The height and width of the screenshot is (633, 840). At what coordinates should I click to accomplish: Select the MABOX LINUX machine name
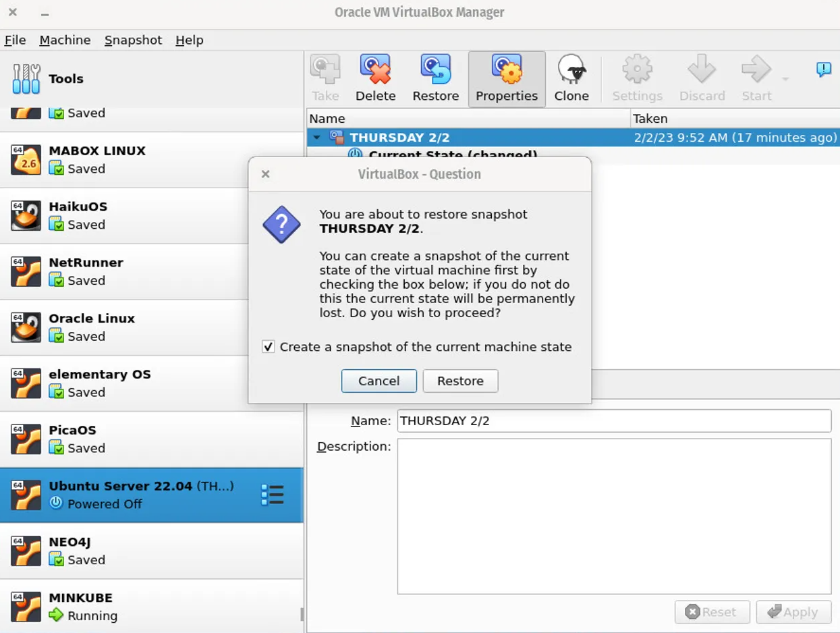click(x=97, y=150)
